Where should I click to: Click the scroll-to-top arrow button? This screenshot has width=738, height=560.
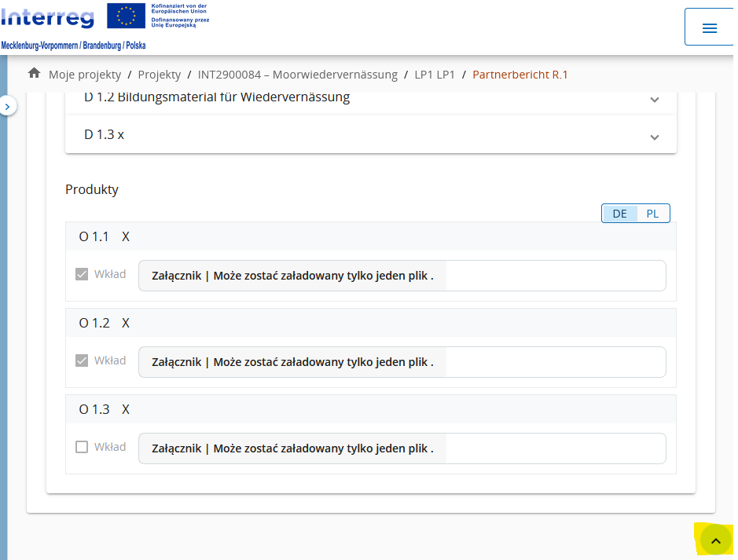click(x=715, y=540)
